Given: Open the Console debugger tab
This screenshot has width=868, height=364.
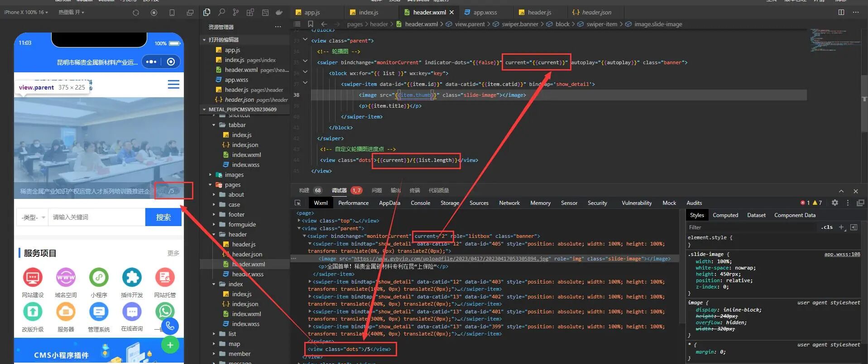Looking at the screenshot, I should click(420, 203).
